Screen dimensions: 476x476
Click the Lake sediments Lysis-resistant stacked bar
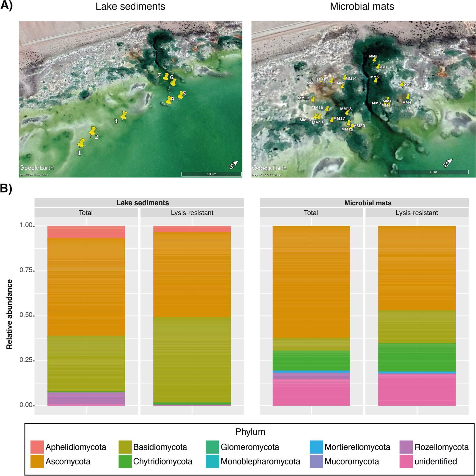(x=192, y=316)
